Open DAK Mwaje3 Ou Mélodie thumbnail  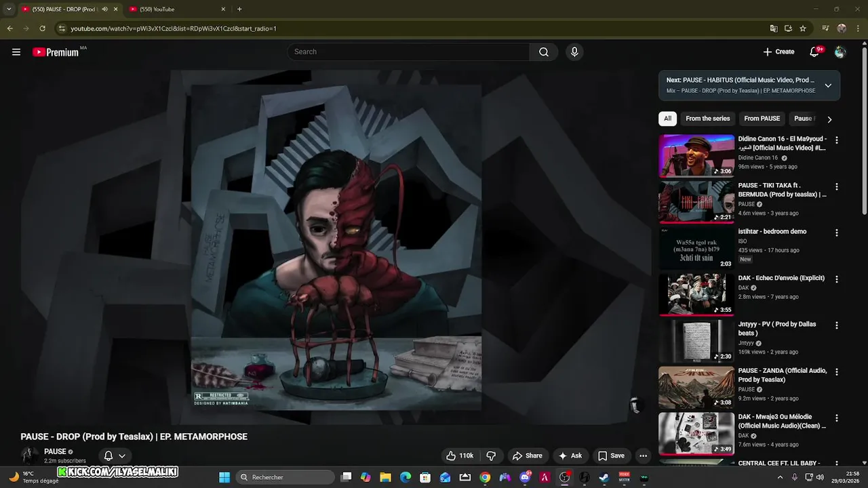(696, 433)
